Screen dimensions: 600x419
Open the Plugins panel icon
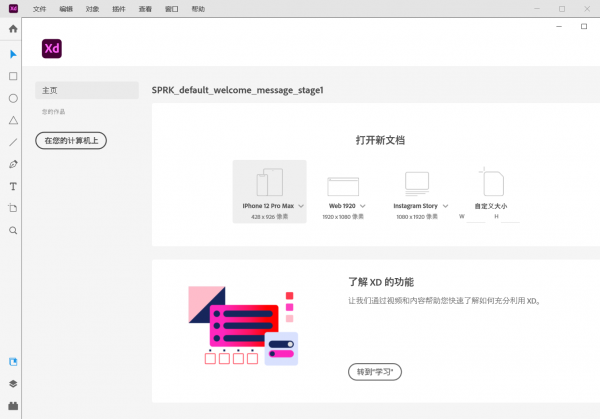[13, 405]
